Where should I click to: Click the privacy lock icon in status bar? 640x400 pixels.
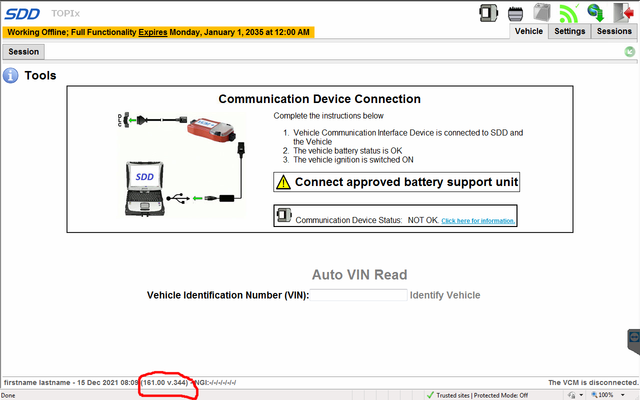(572, 395)
